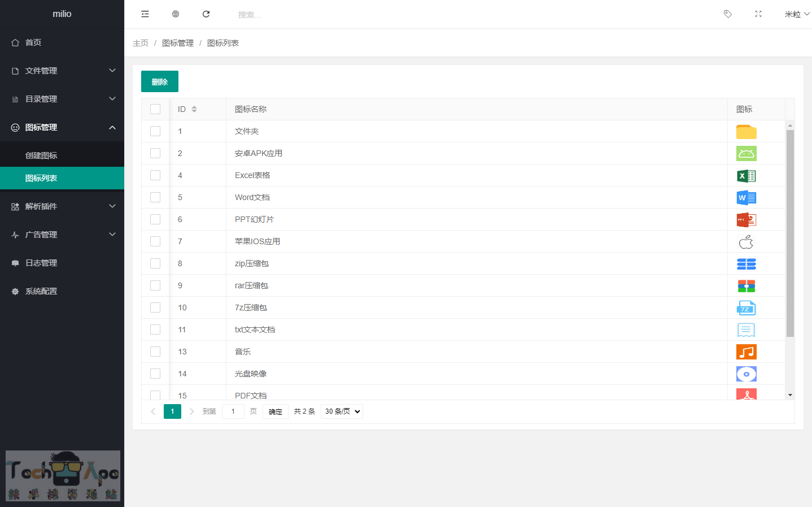Click the refresh icon in the top bar
Screen dimensions: 812x507
coord(206,14)
